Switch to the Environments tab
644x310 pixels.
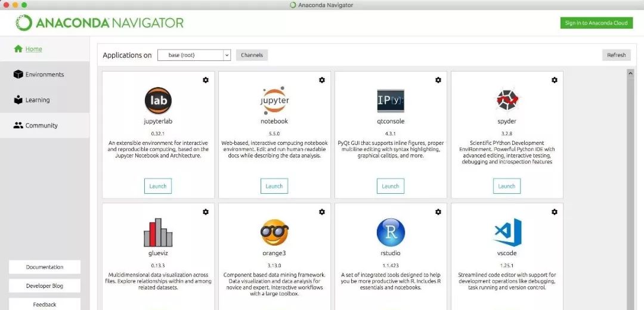point(45,75)
